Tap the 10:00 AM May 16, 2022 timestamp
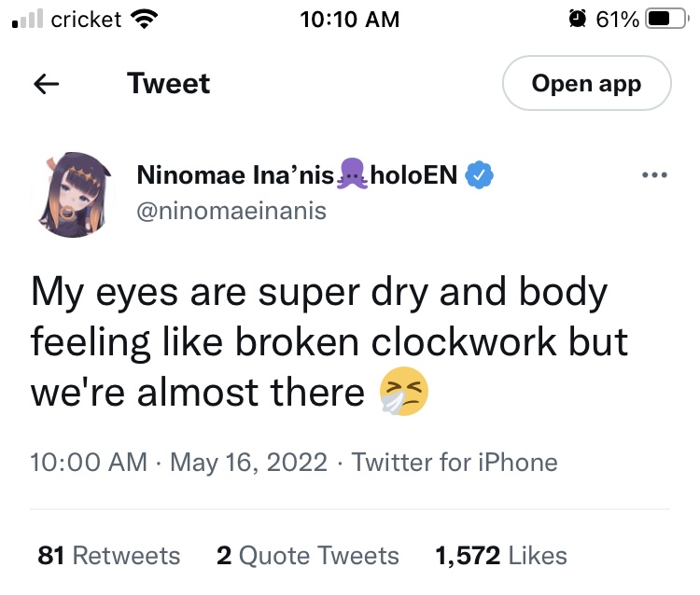Screen dimensions: 700x595 tap(179, 462)
